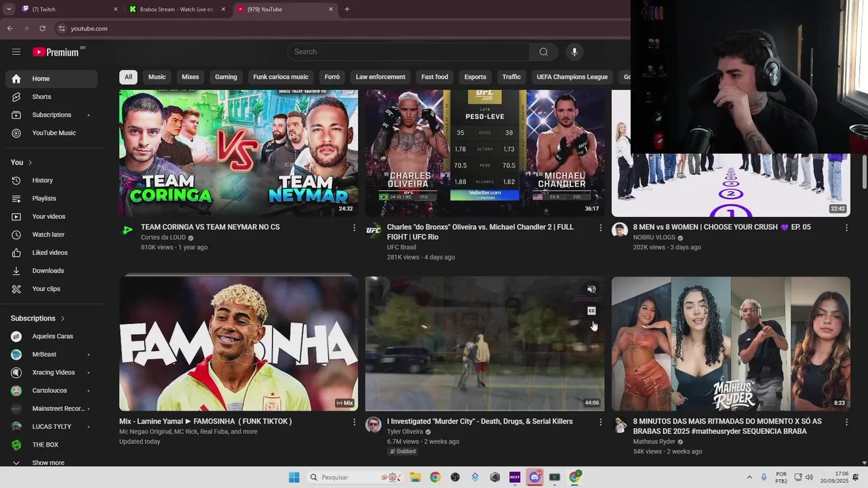Click the search magnifier button
Viewport: 868px width, 488px height.
pos(544,52)
